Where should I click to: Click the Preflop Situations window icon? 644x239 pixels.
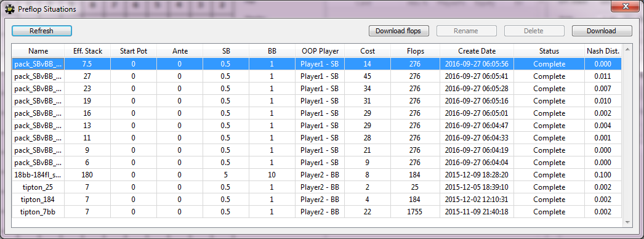(x=9, y=9)
